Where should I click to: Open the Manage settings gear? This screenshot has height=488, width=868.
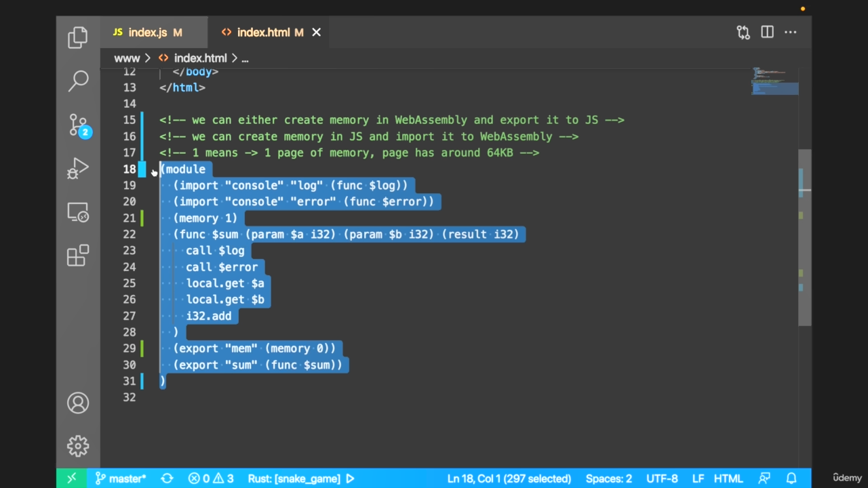click(x=78, y=446)
